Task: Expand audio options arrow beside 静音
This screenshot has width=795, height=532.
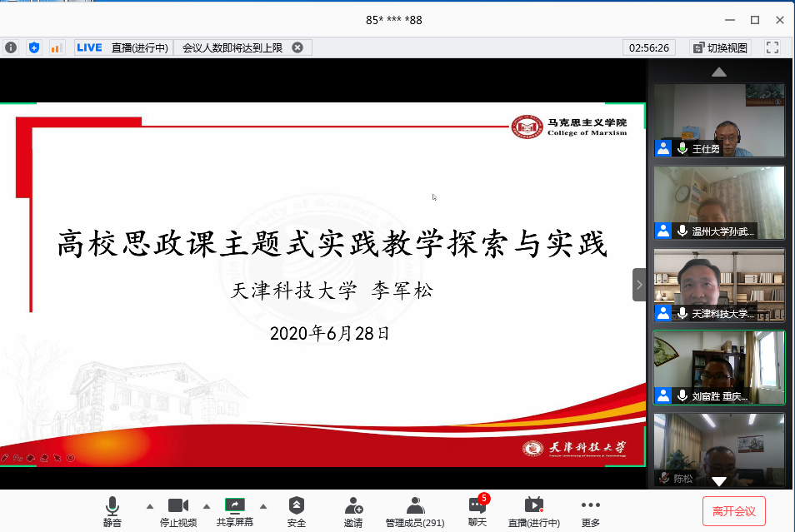Action: [x=150, y=505]
